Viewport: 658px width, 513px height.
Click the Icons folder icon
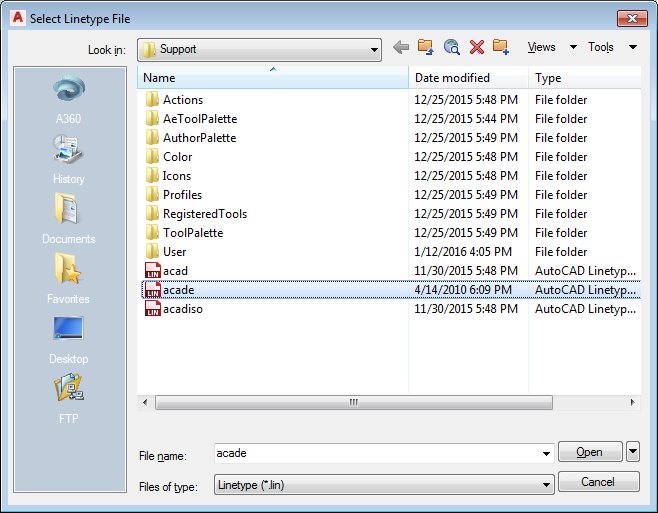[152, 175]
